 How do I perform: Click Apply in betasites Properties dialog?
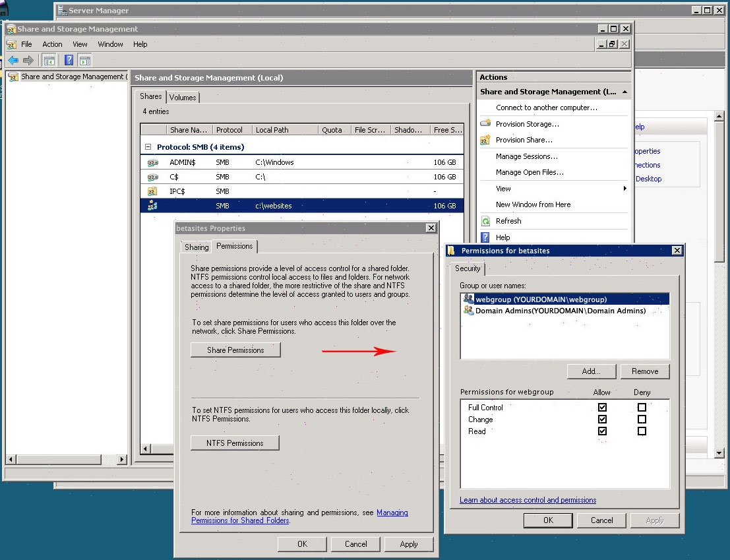tap(409, 544)
